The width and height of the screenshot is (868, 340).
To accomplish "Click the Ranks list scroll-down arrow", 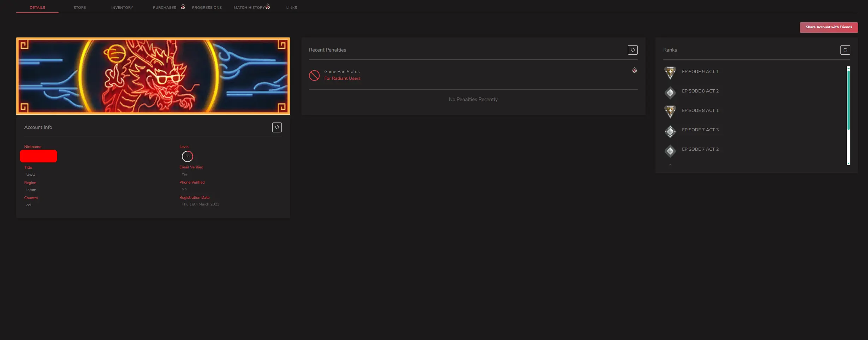I will click(x=848, y=163).
